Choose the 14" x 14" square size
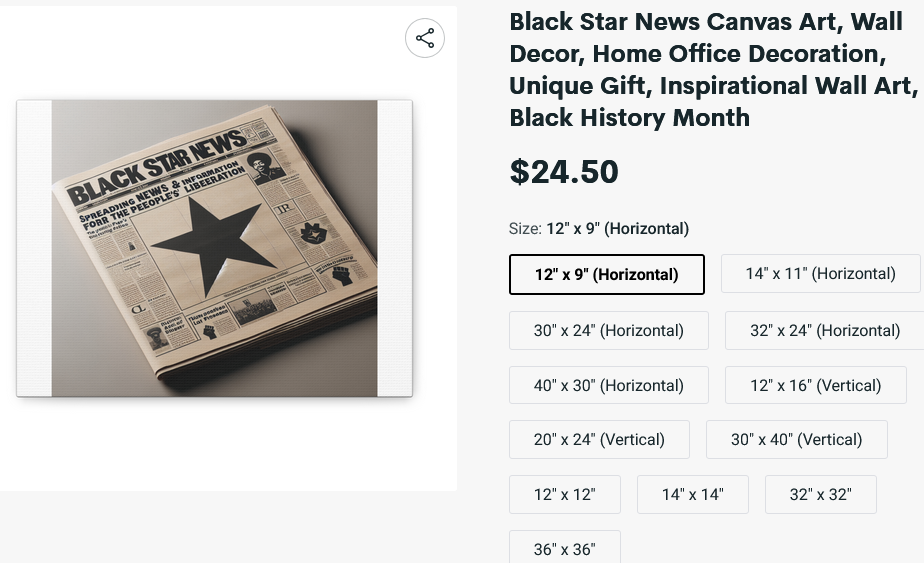Screen dimensions: 924x563 point(692,494)
